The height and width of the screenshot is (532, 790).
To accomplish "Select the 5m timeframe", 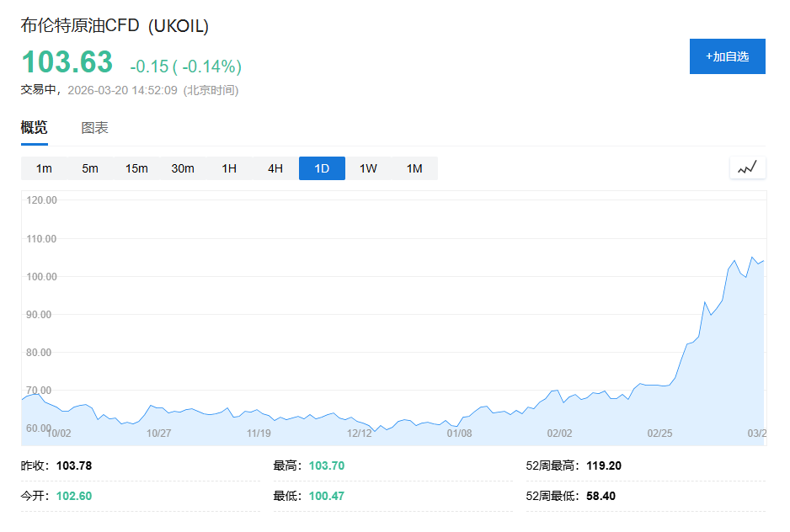I will [90, 168].
